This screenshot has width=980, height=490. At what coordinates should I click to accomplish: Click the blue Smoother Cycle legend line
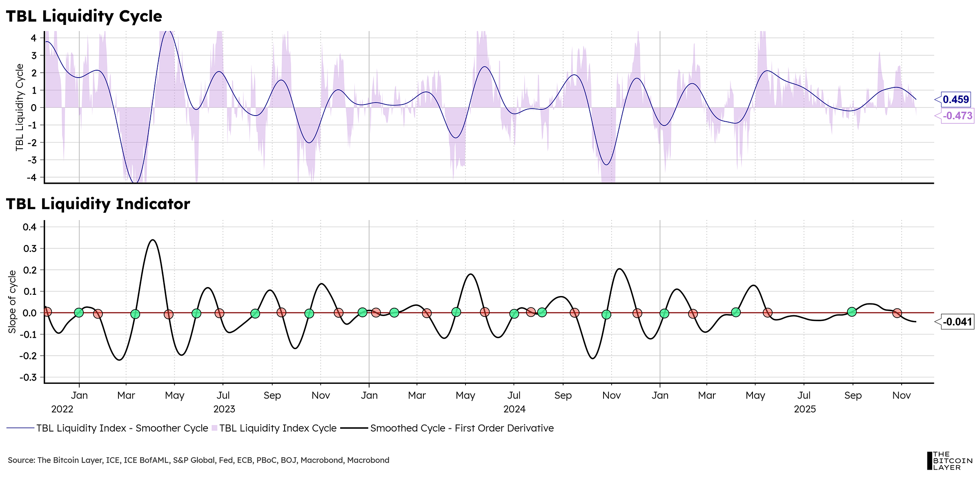click(x=20, y=428)
